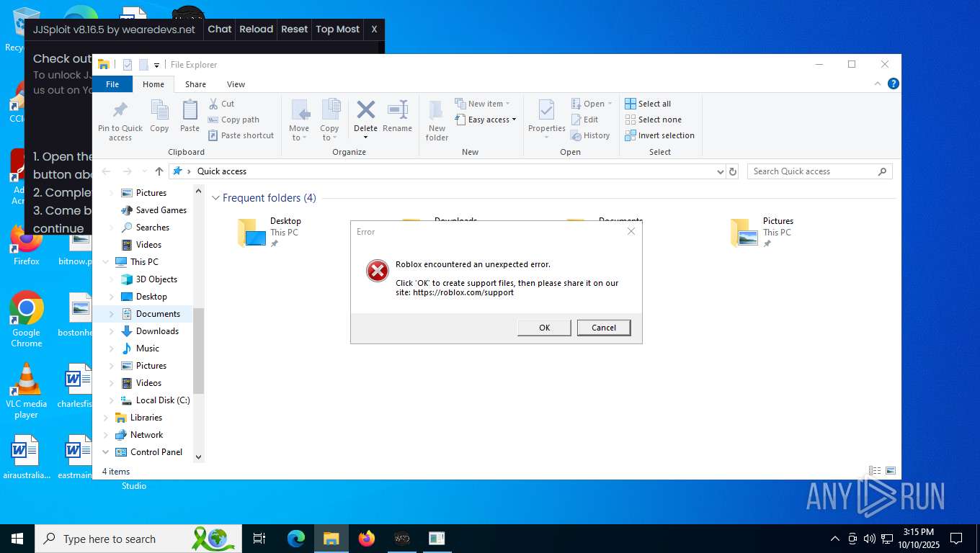Click the Paste shortcut command

(x=241, y=135)
